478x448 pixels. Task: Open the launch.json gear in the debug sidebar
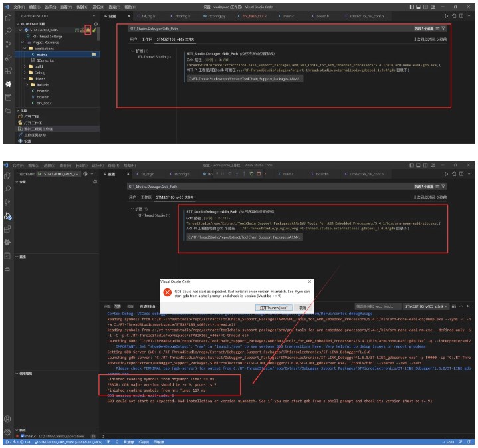[x=85, y=174]
